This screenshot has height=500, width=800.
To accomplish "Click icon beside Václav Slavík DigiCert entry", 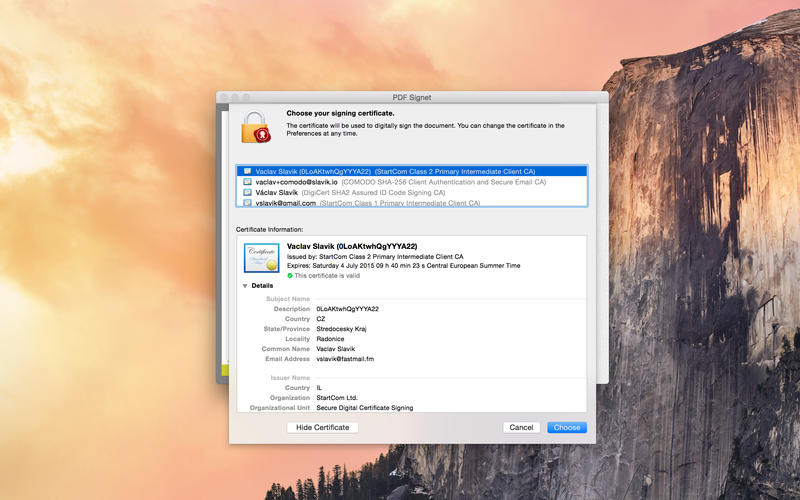I will click(x=247, y=192).
